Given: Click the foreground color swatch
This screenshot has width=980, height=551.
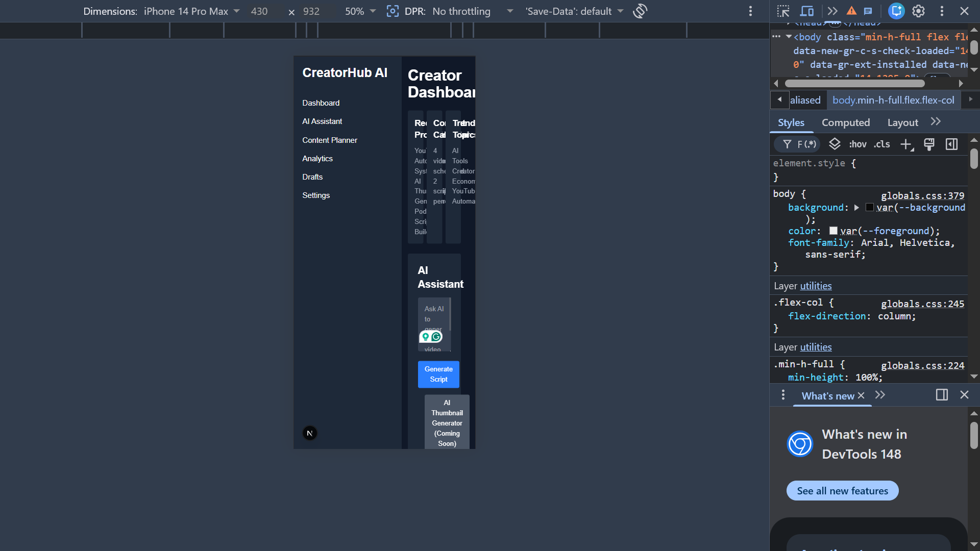Looking at the screenshot, I should click(x=833, y=231).
